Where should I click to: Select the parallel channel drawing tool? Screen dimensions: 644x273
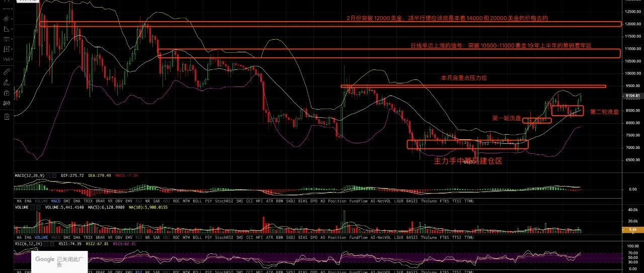[7, 19]
